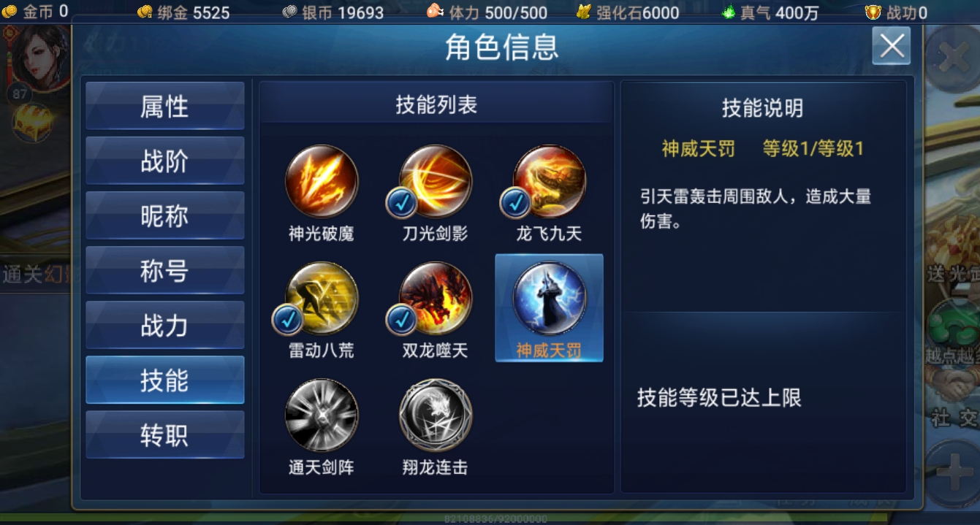Select the 雷动八荒 skill icon

click(x=322, y=298)
